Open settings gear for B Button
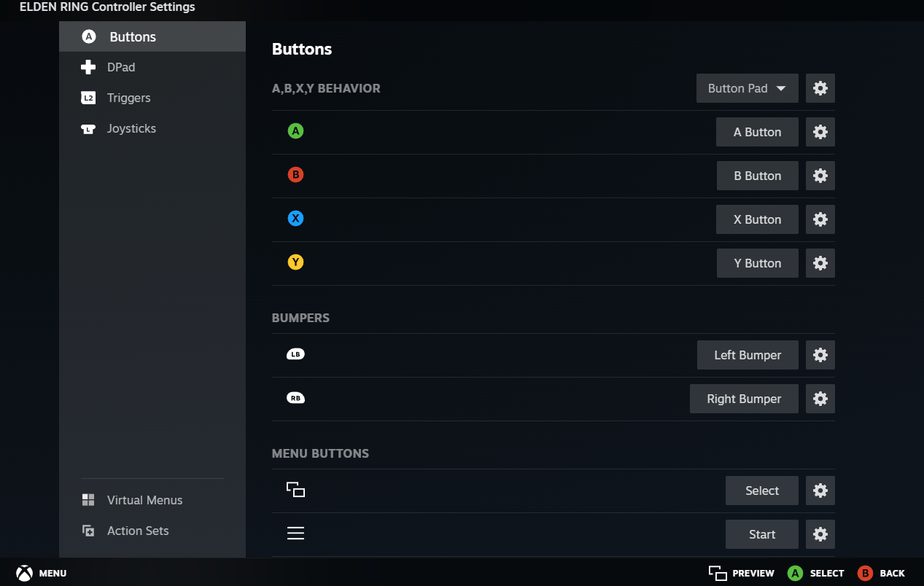The image size is (924, 586). tap(820, 176)
